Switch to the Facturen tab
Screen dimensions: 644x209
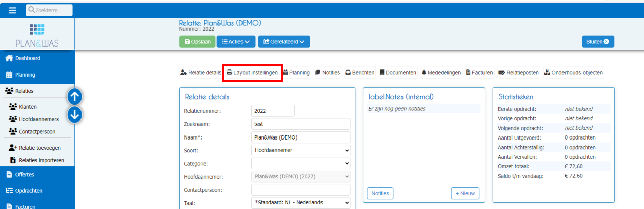[479, 73]
